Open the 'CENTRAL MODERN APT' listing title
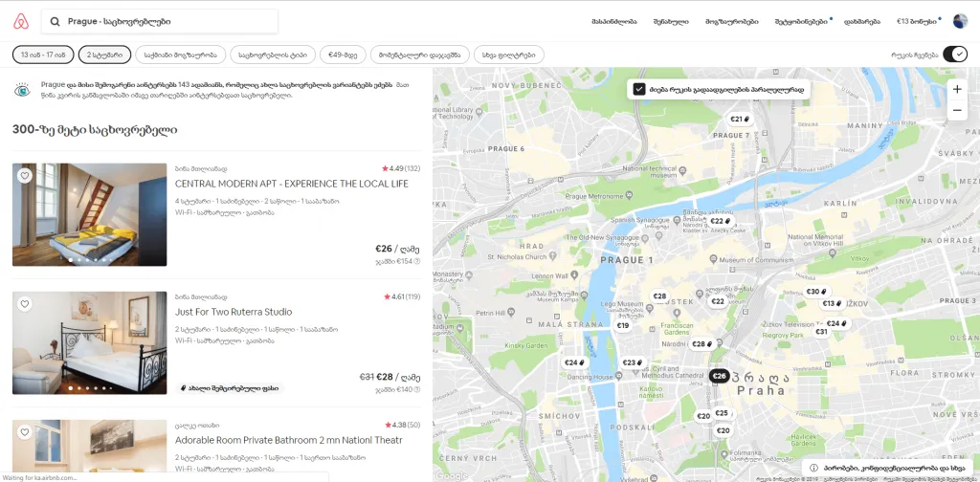The width and height of the screenshot is (980, 482). (291, 184)
